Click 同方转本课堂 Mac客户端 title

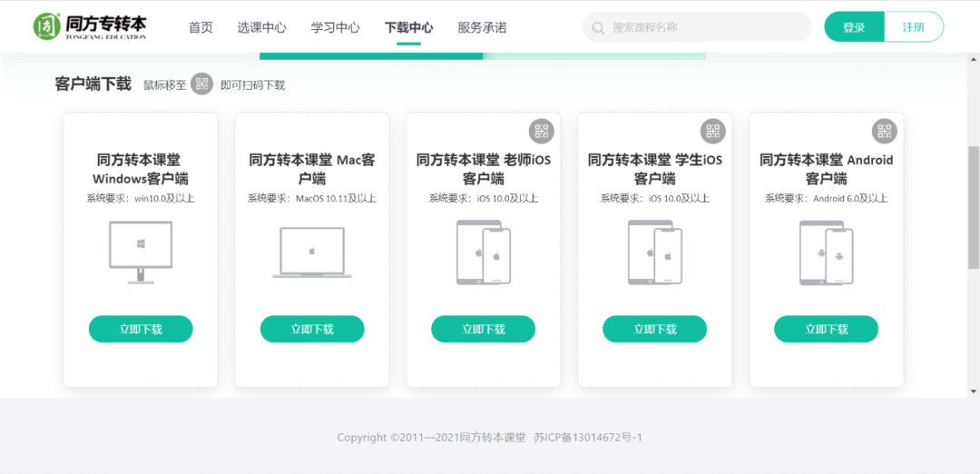(312, 170)
